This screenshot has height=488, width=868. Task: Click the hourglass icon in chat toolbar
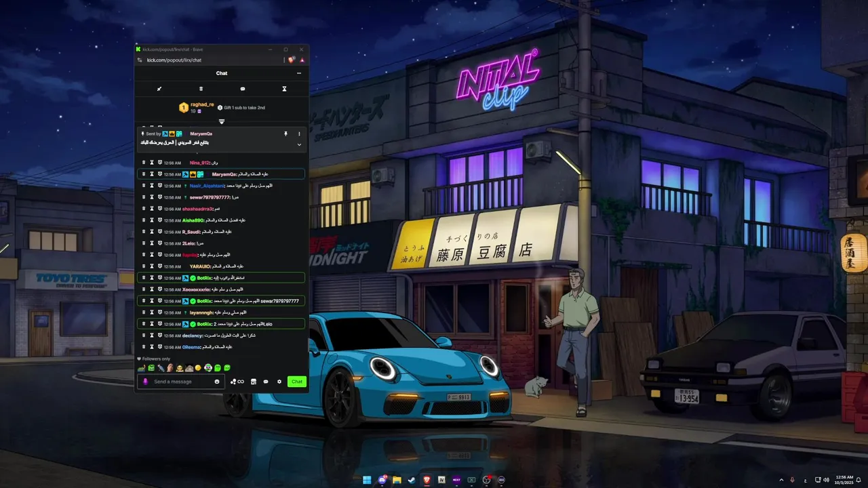(x=284, y=89)
